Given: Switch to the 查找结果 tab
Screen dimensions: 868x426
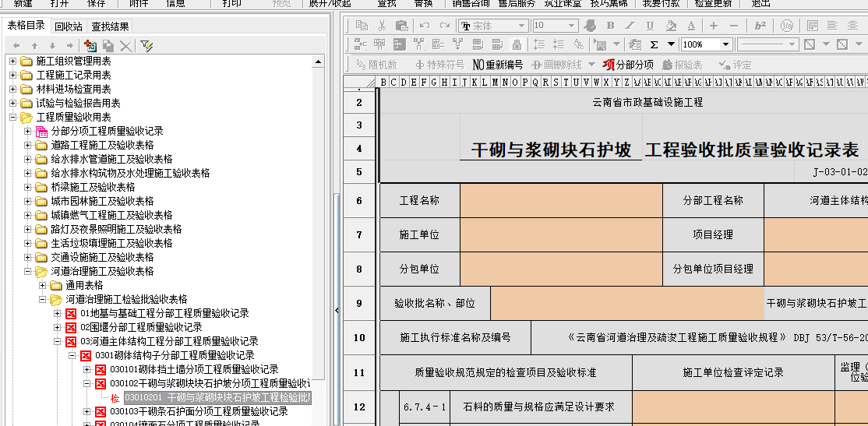Looking at the screenshot, I should pos(110,26).
